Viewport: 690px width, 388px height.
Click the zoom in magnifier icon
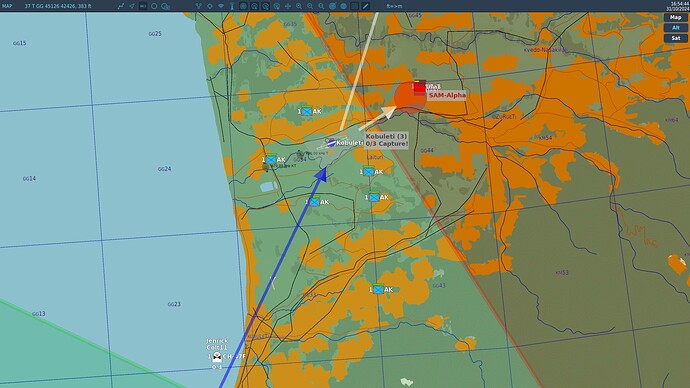coord(299,6)
